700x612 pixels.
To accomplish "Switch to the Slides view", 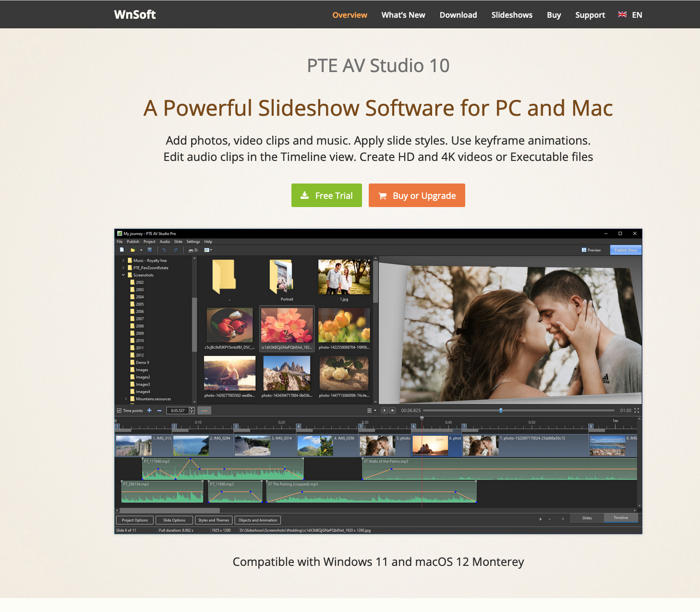I will click(587, 518).
